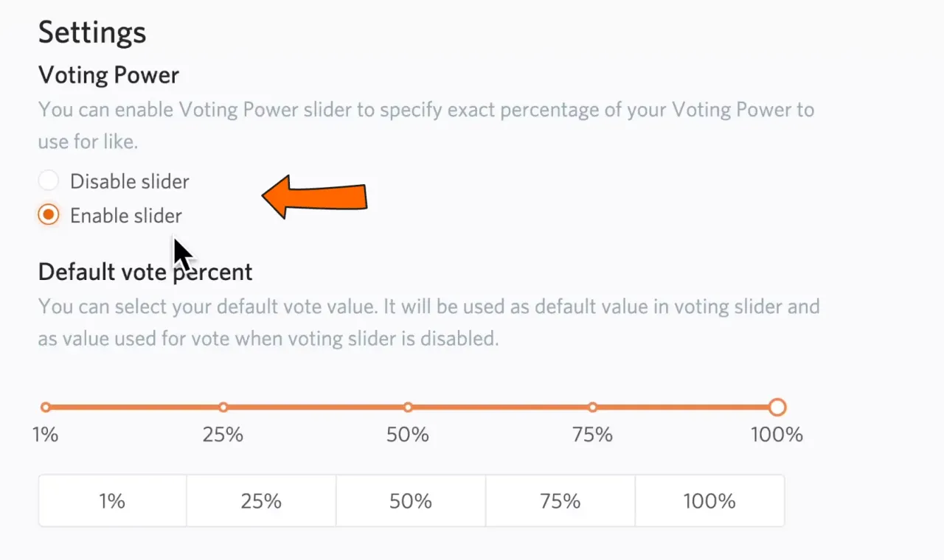Click the 75% dot on slider track

[593, 407]
